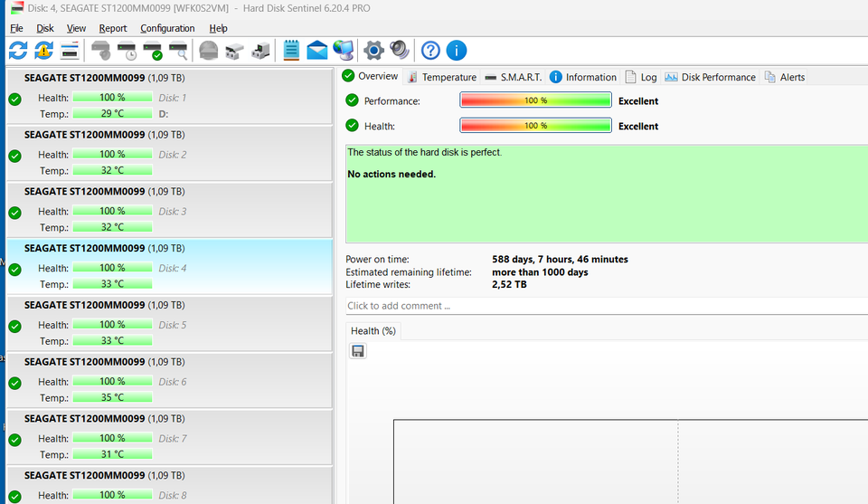Screen dimensions: 868x504
Task: Click the speaker sound icon
Action: coord(400,51)
